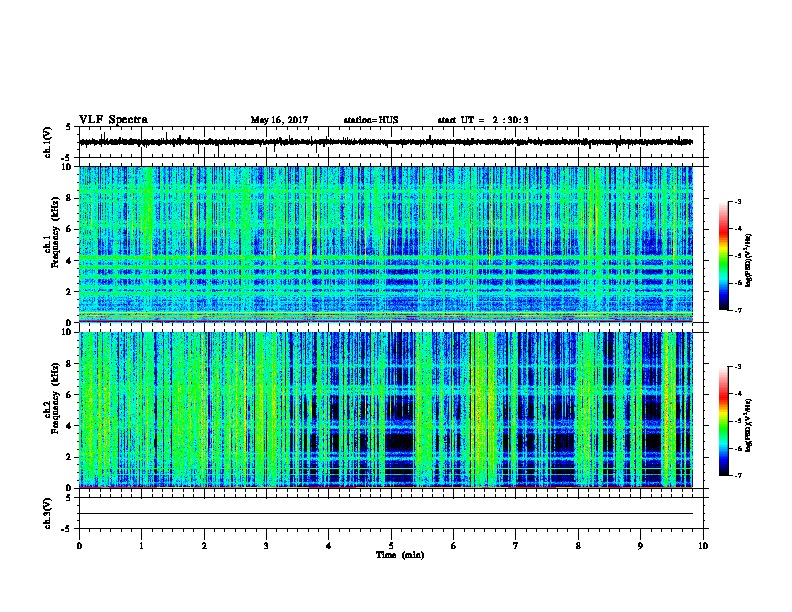Click inside the ch.2 spectrogram panel
This screenshot has height=612, width=792.
point(386,410)
